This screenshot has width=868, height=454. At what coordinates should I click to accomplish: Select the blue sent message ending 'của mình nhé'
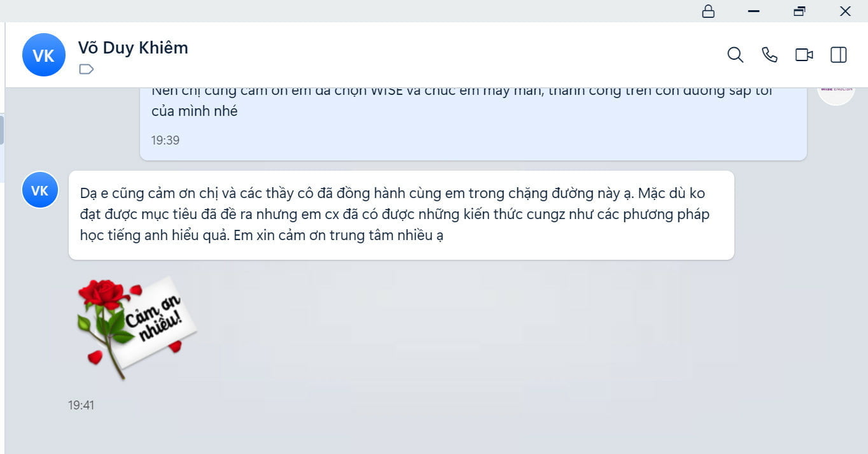point(473,124)
